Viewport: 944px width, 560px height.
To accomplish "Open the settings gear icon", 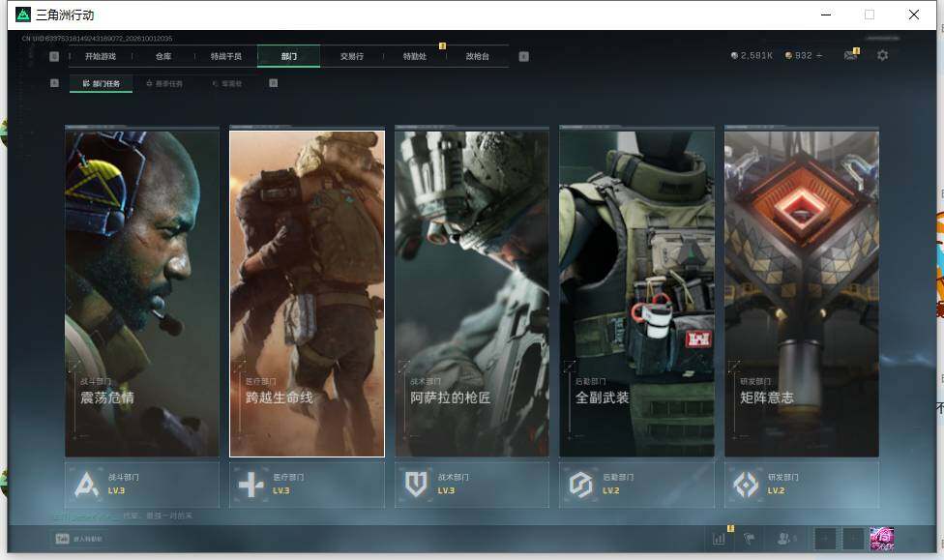I will [x=883, y=55].
